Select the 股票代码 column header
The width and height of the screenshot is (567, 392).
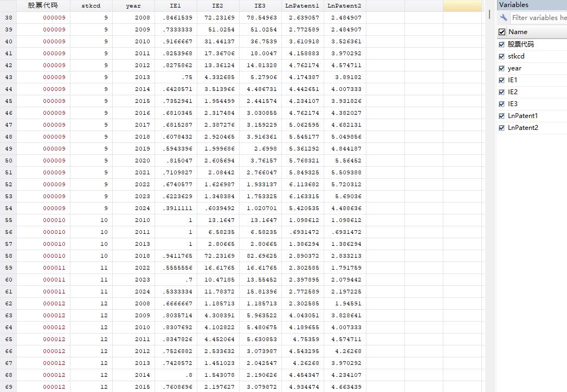point(43,5)
